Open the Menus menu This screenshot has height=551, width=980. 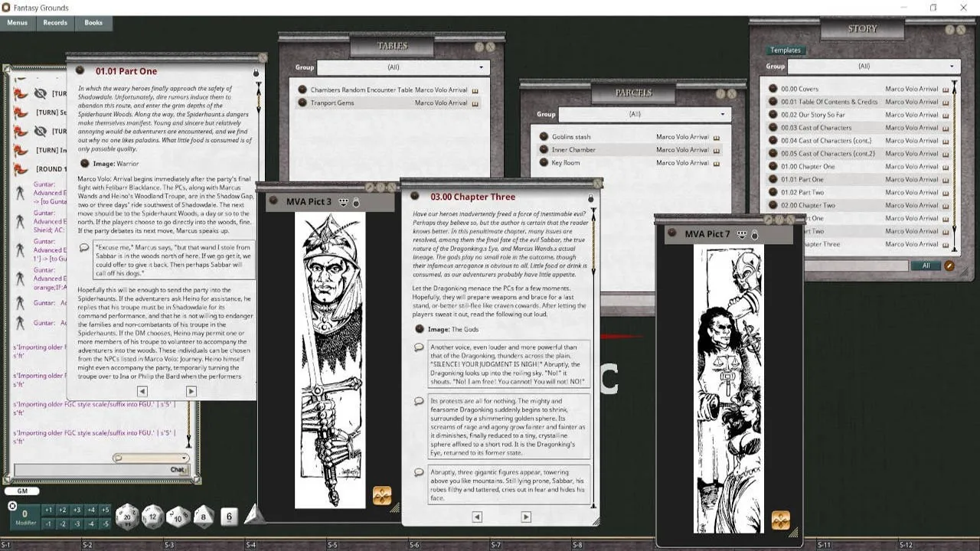(x=17, y=23)
